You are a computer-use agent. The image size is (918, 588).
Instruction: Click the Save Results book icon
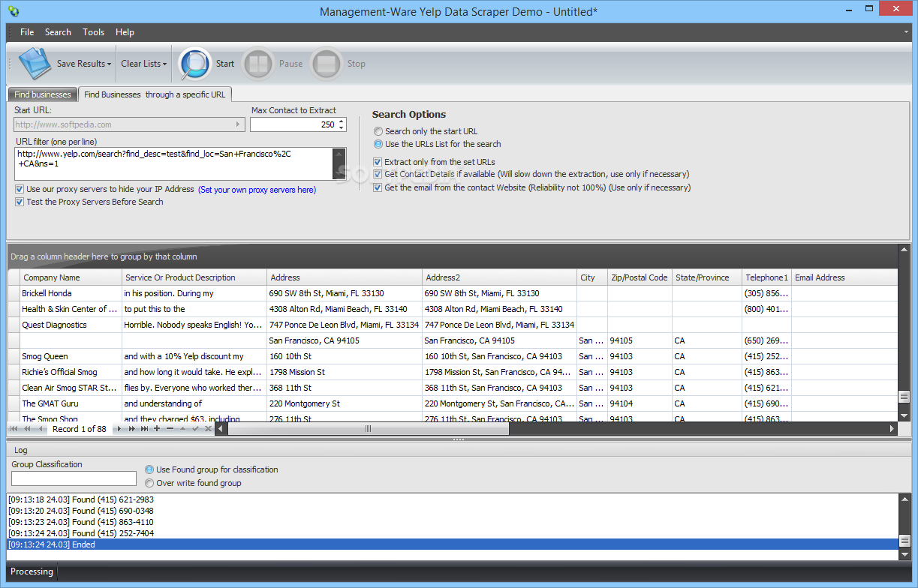point(35,64)
